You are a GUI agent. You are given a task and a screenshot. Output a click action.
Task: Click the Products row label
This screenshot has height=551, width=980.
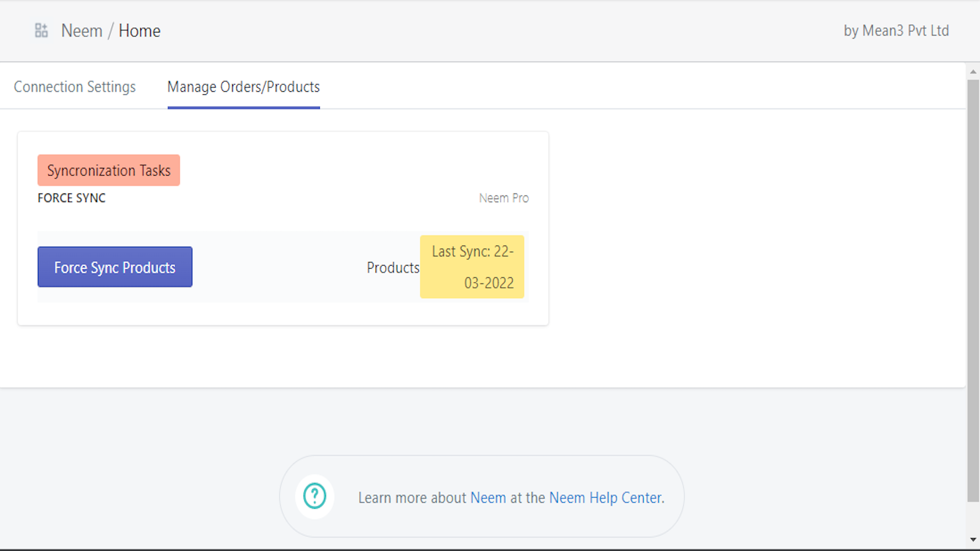(393, 268)
